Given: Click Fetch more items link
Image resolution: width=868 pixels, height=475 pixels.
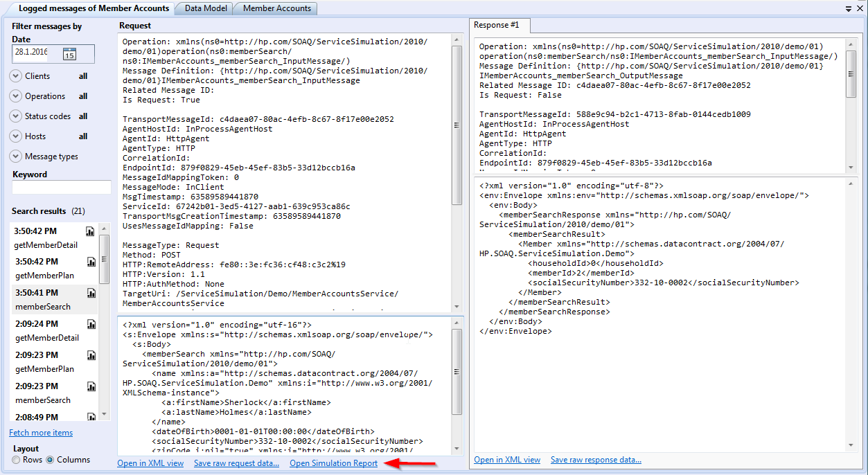Looking at the screenshot, I should pos(41,433).
